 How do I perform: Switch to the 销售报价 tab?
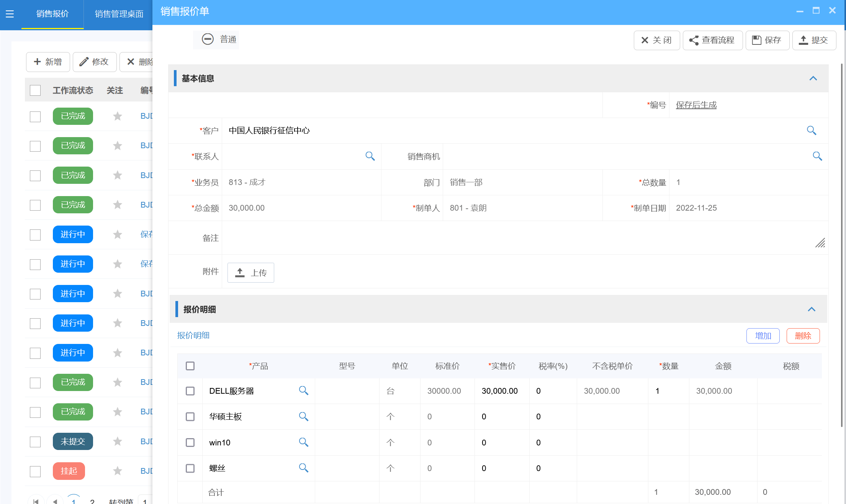tap(52, 14)
